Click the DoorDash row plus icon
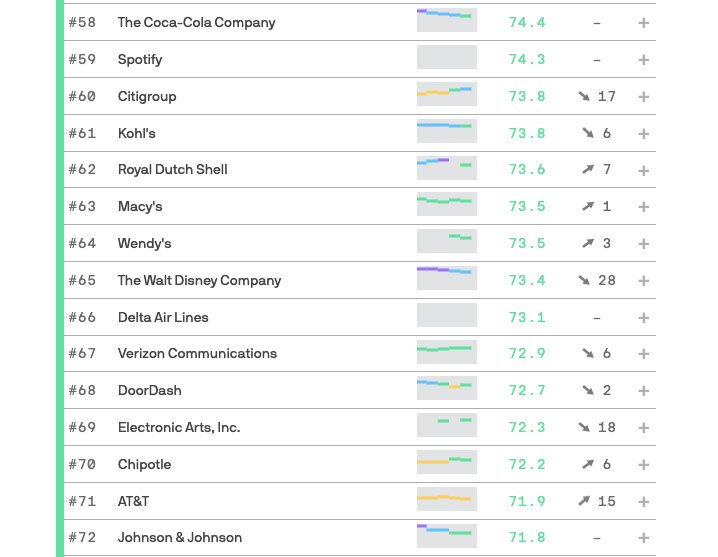 click(643, 391)
